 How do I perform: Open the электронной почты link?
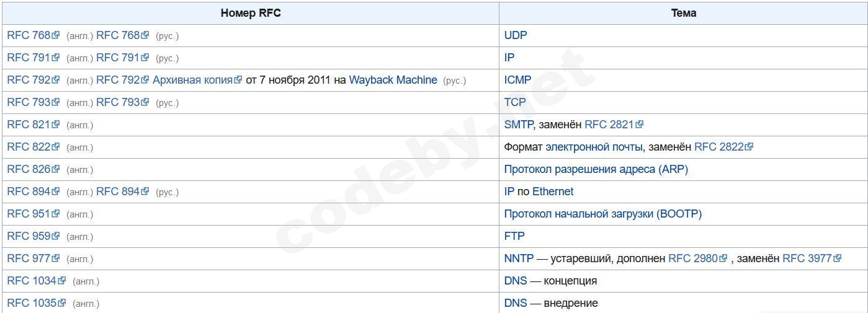coord(594,147)
